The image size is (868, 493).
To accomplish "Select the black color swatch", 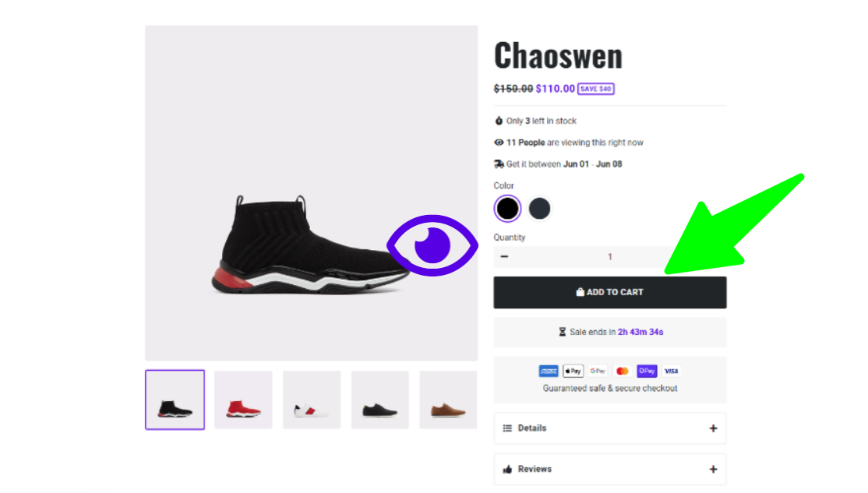I will pos(507,209).
